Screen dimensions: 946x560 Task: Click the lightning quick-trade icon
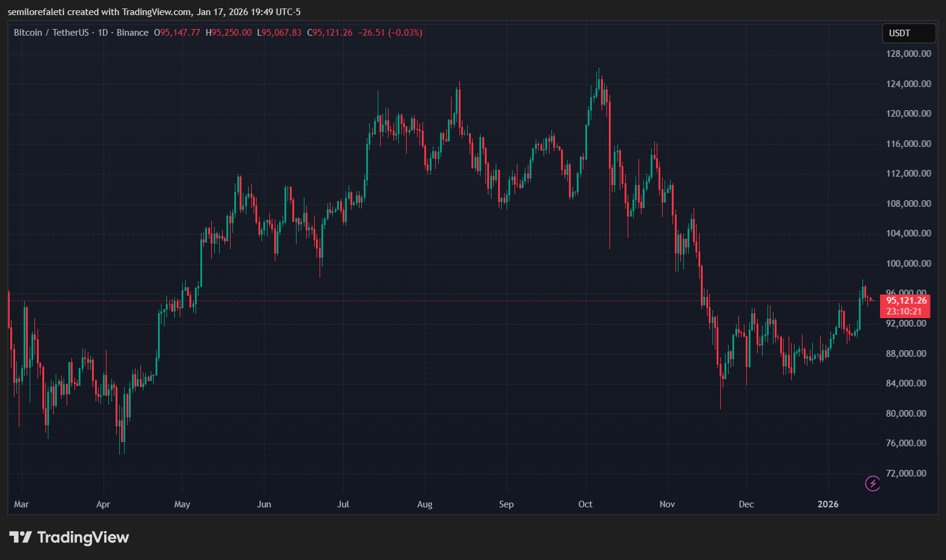873,484
